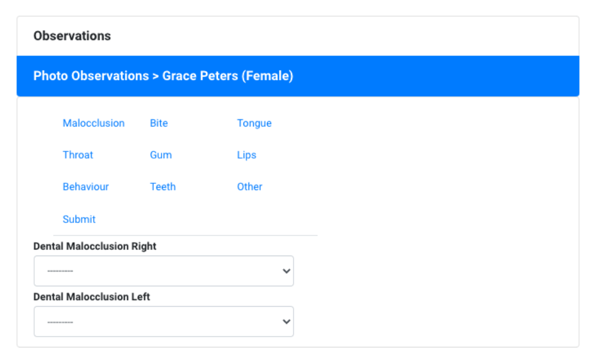595x364 pixels.
Task: Click the Observations panel heading
Action: pos(72,36)
